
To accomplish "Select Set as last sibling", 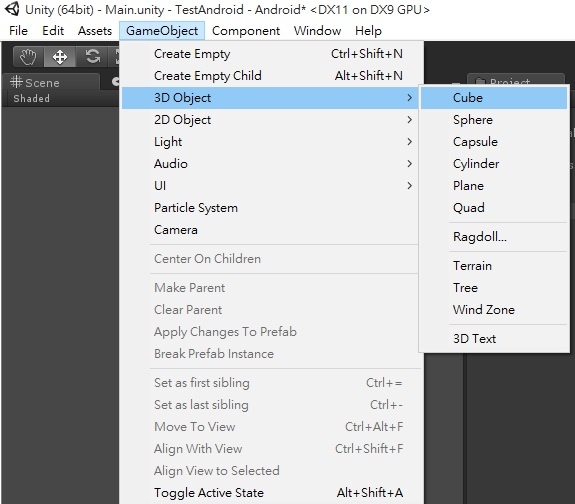I will tap(271, 405).
